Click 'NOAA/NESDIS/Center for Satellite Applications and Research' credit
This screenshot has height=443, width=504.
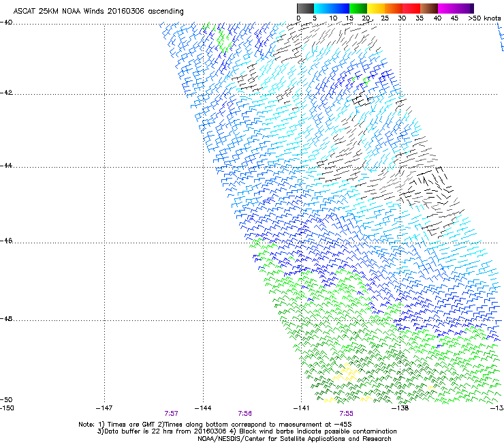pyautogui.click(x=294, y=439)
